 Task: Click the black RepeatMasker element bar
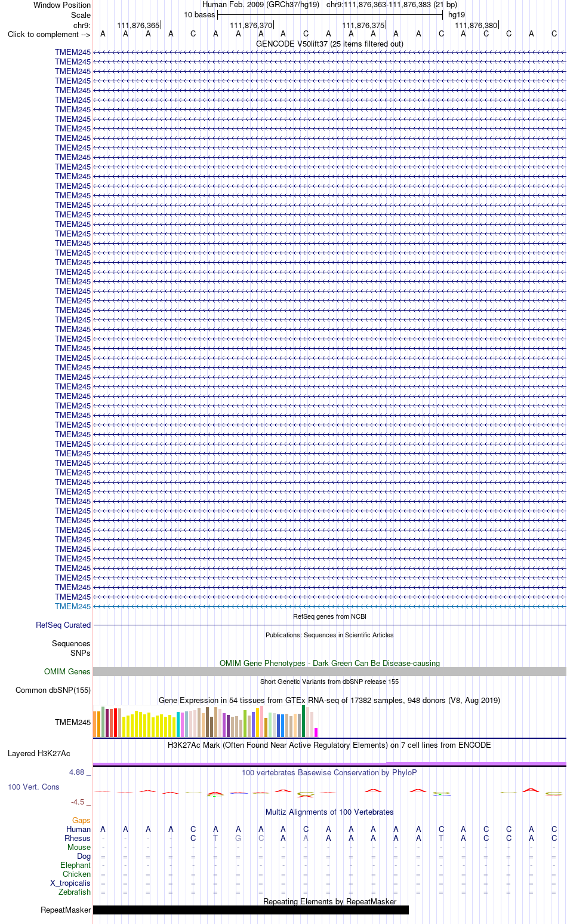251,910
